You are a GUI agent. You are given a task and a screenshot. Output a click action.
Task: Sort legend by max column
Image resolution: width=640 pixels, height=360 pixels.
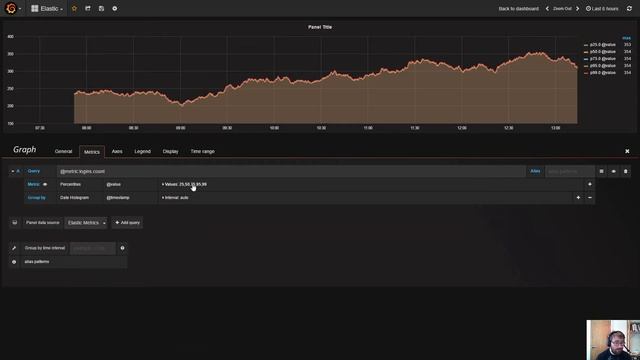pyautogui.click(x=626, y=38)
